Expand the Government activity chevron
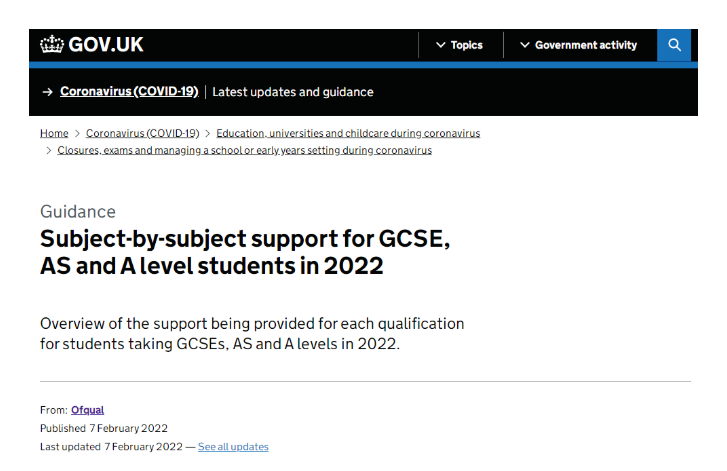 (524, 45)
